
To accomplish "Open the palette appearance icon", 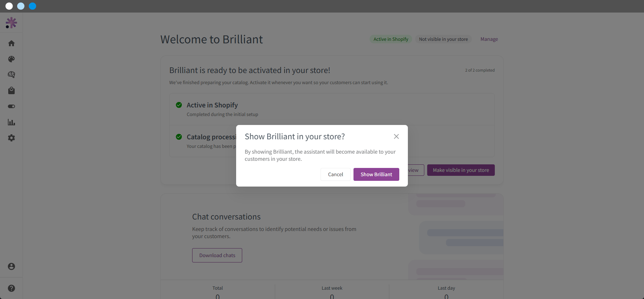I will coord(11,59).
